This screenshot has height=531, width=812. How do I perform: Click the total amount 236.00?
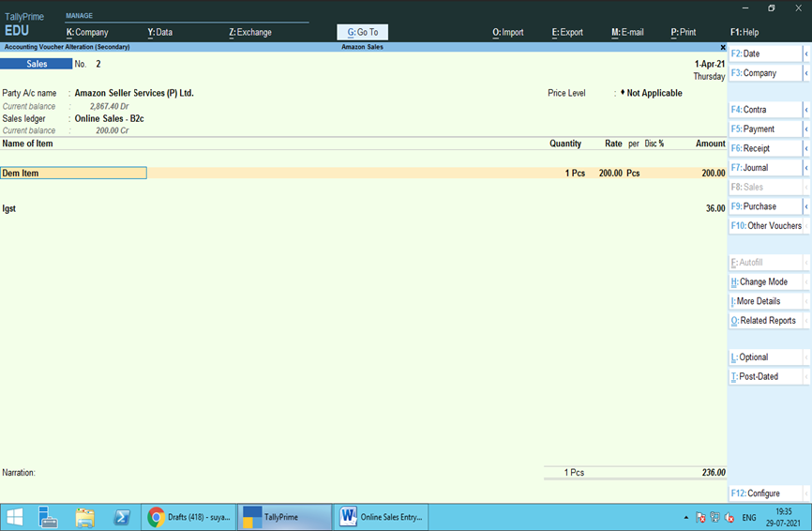[714, 473]
